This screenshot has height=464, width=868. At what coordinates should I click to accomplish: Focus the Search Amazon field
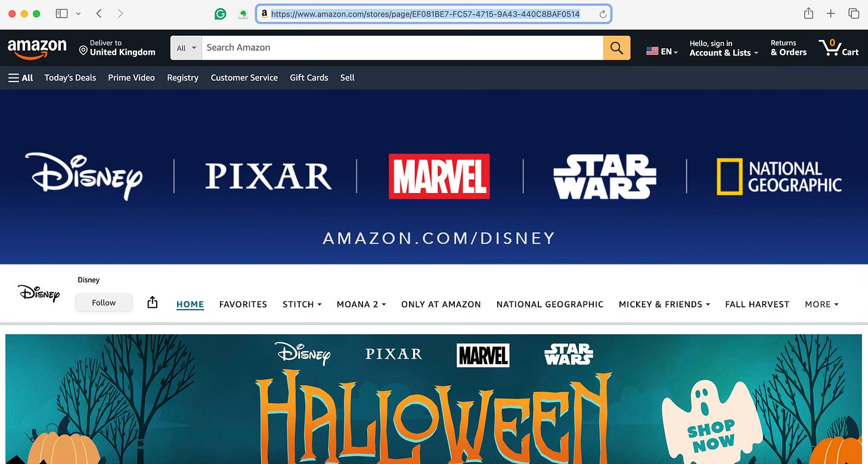coord(402,48)
